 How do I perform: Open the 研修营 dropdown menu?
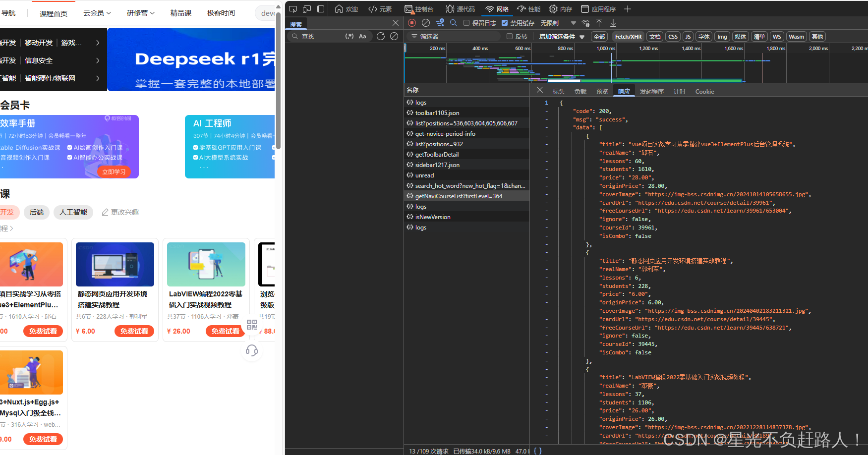[x=141, y=13]
